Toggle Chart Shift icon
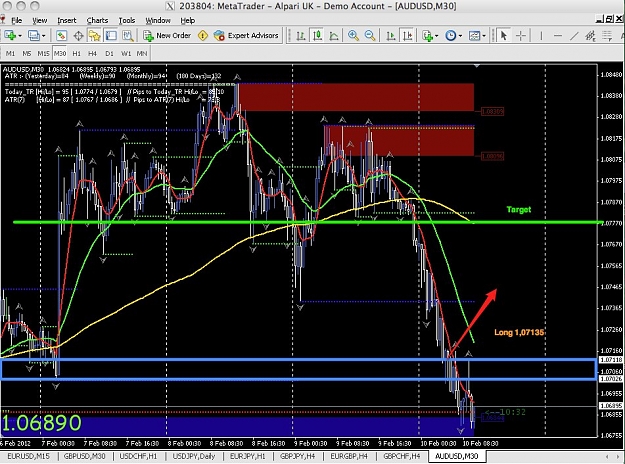The image size is (625, 464). [x=407, y=36]
